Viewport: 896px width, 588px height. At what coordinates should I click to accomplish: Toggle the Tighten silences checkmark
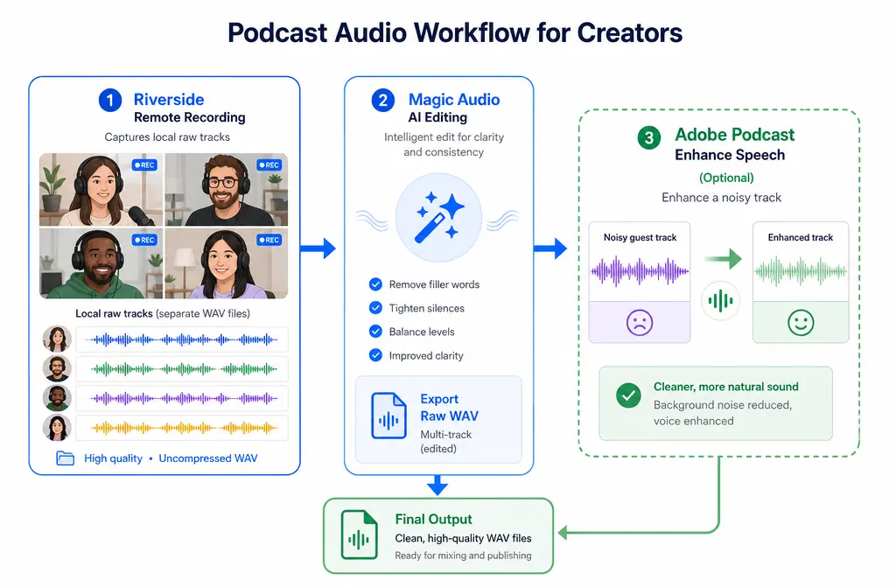click(x=375, y=308)
